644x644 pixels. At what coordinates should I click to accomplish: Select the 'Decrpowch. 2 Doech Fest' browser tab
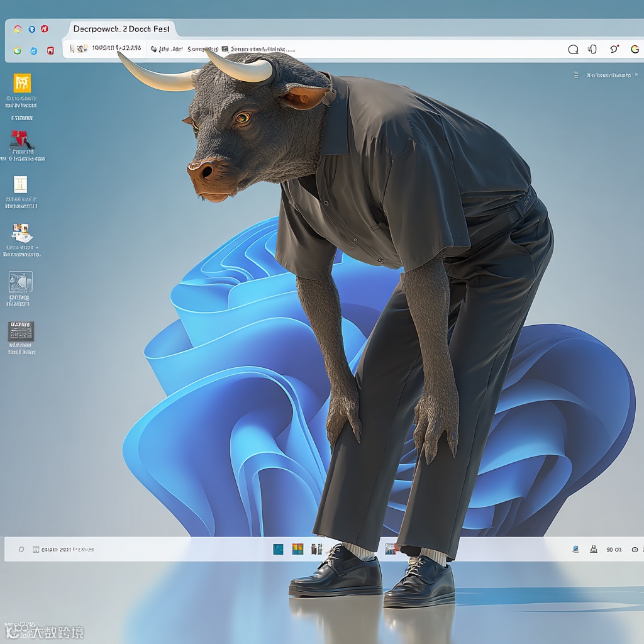point(121,29)
